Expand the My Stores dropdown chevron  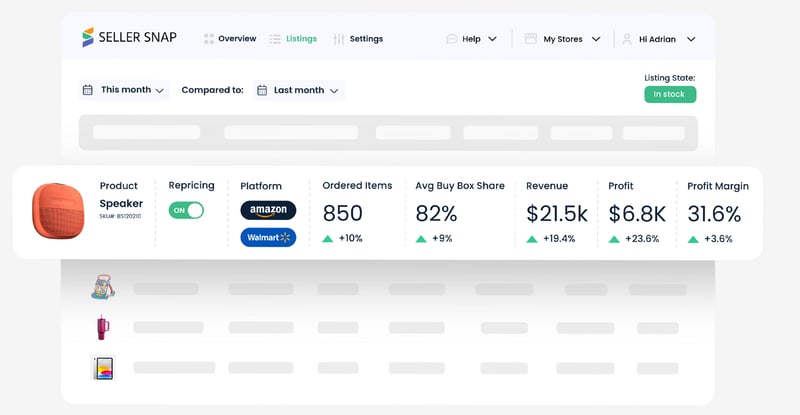(596, 39)
